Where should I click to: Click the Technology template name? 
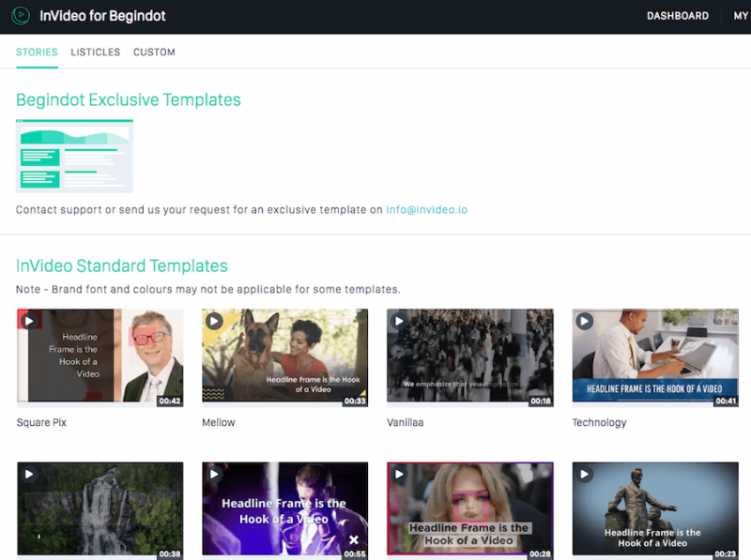click(599, 423)
